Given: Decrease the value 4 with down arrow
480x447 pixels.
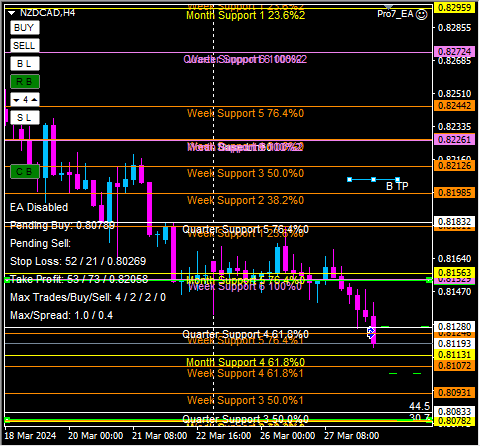Looking at the screenshot, I should 16,100.
